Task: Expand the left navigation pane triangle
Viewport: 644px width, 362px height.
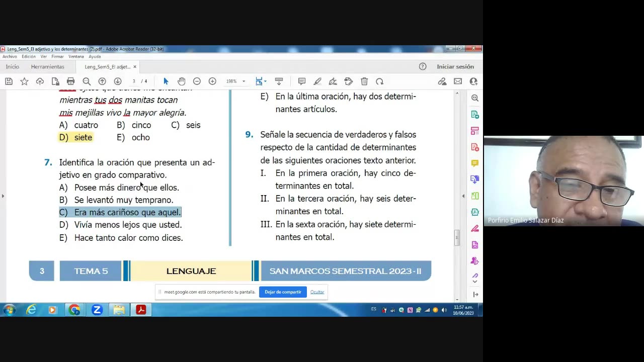Action: pyautogui.click(x=3, y=196)
